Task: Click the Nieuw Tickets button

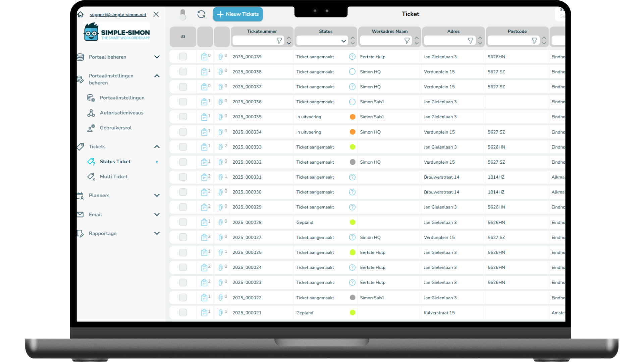Action: point(238,14)
